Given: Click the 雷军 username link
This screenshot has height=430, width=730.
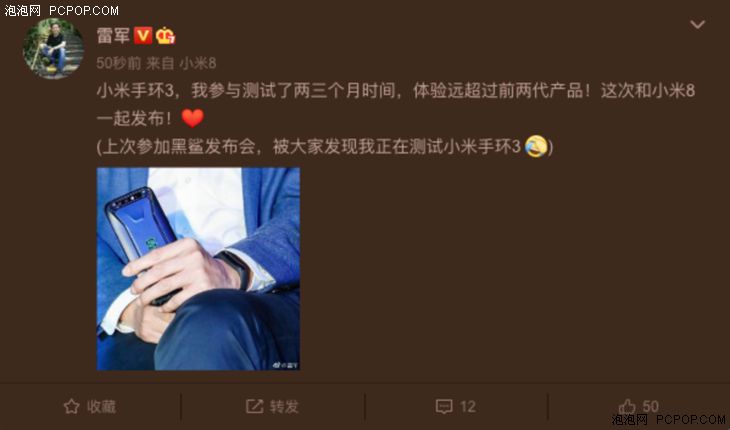Looking at the screenshot, I should [x=113, y=35].
